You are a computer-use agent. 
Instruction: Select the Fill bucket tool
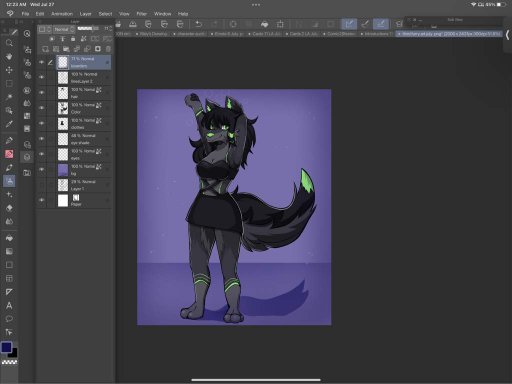coord(9,238)
